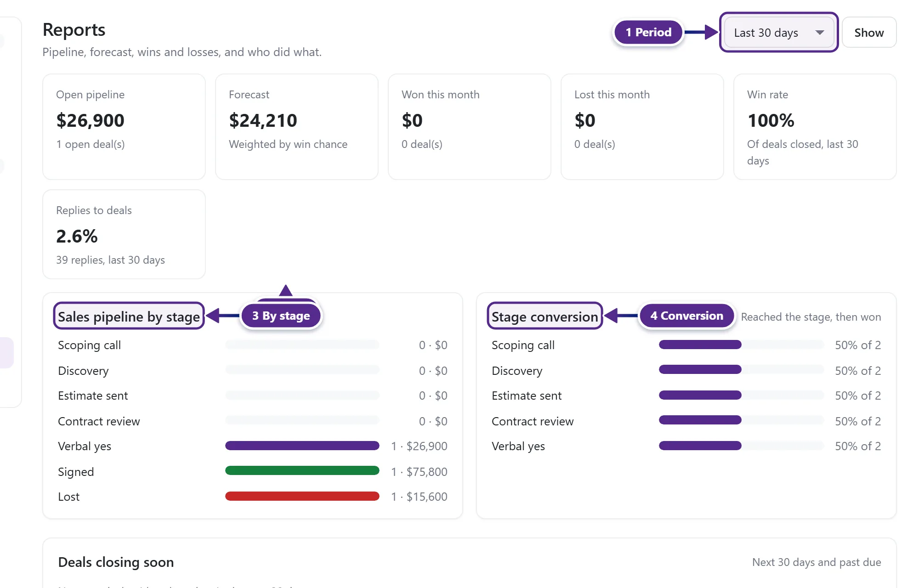
Task: Click the Reports page heading
Action: [74, 30]
